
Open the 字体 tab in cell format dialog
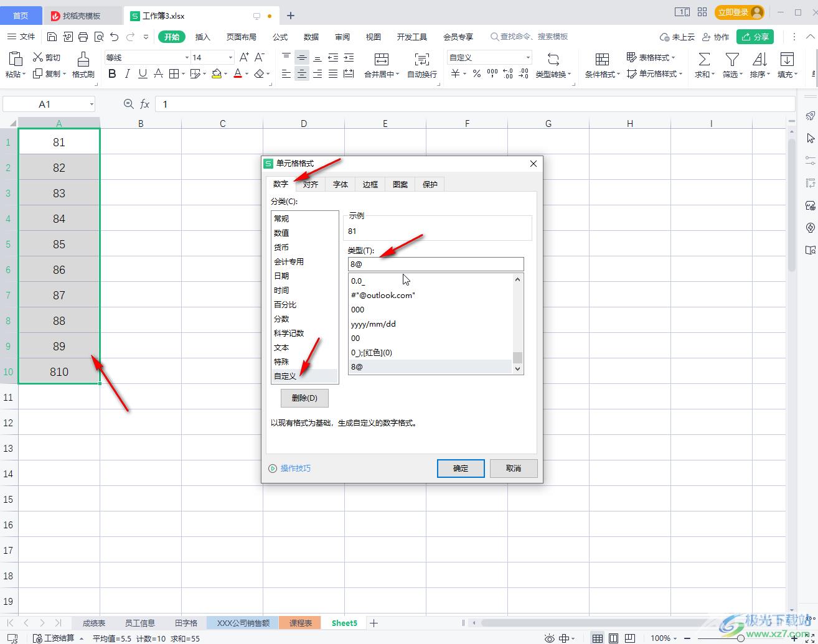[x=341, y=184]
